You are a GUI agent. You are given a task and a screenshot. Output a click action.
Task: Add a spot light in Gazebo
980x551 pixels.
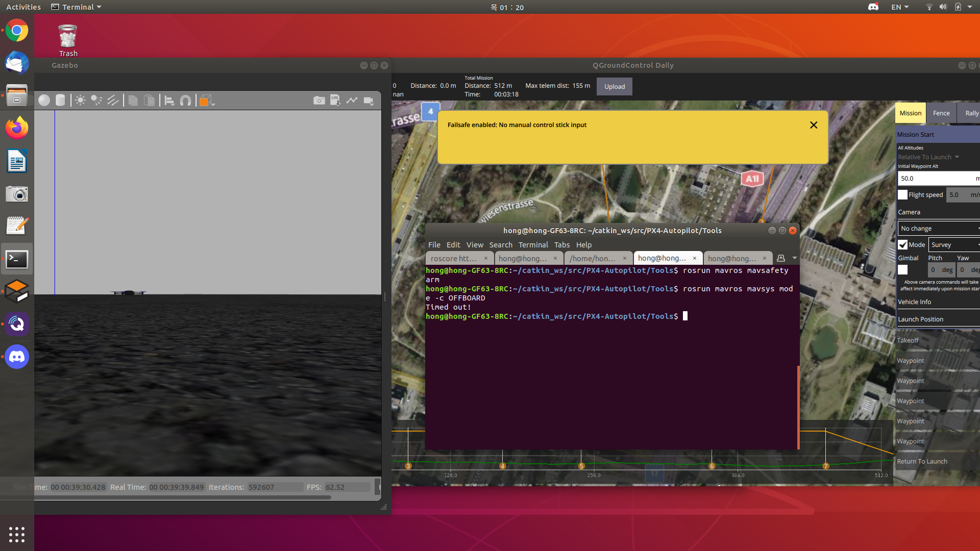point(96,101)
